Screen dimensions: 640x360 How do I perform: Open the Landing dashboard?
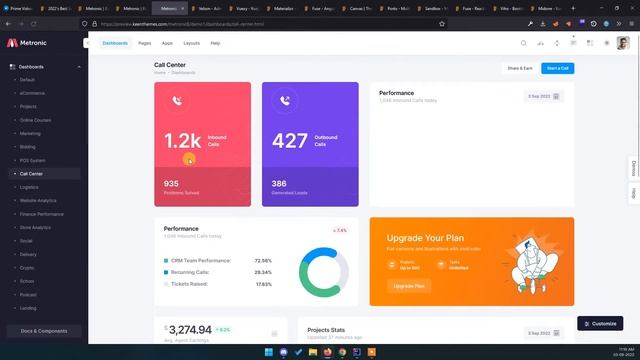[x=28, y=308]
